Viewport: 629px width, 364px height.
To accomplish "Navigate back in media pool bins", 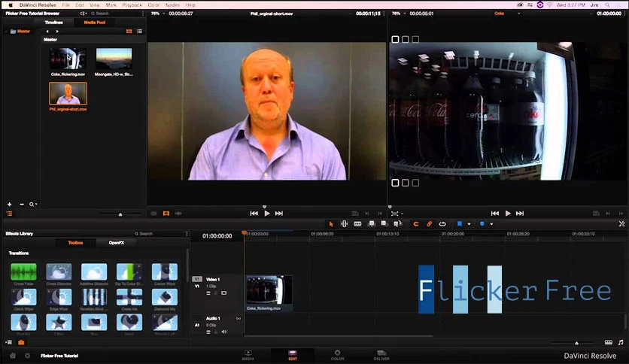I will 47,32.
